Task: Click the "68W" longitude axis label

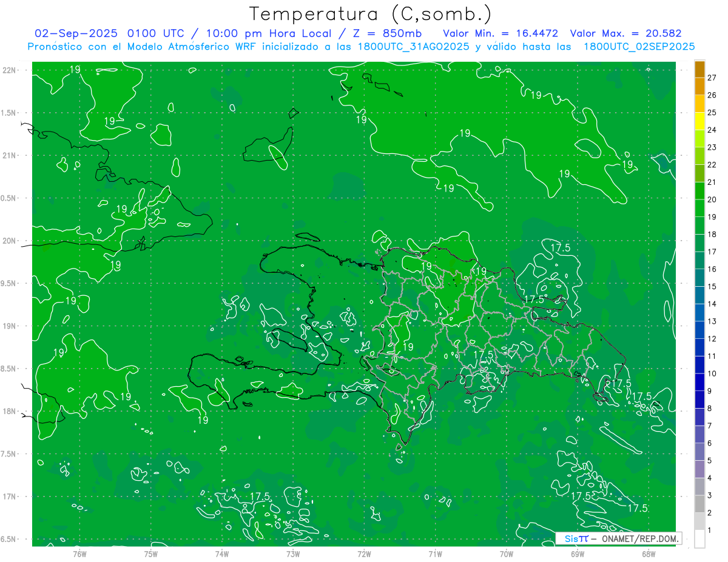Action: [x=649, y=554]
